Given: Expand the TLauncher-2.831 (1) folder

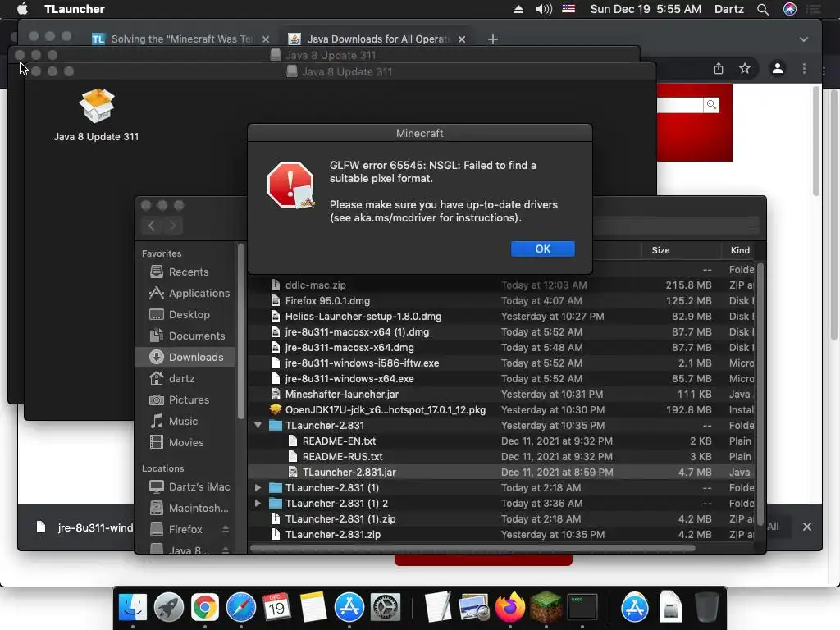Looking at the screenshot, I should pos(258,487).
